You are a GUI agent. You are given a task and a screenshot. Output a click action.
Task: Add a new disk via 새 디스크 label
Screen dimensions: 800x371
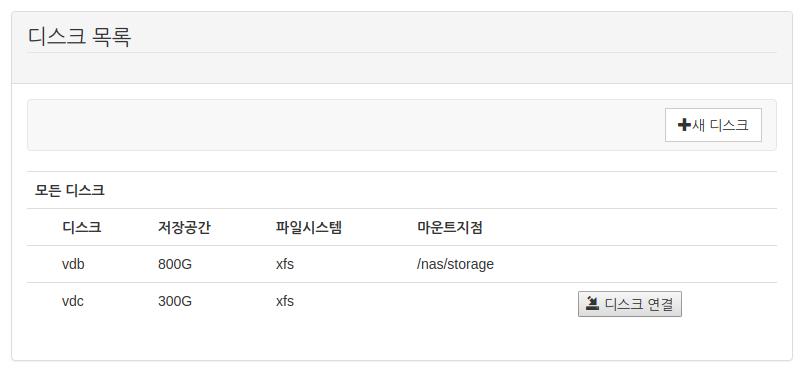[720, 125]
